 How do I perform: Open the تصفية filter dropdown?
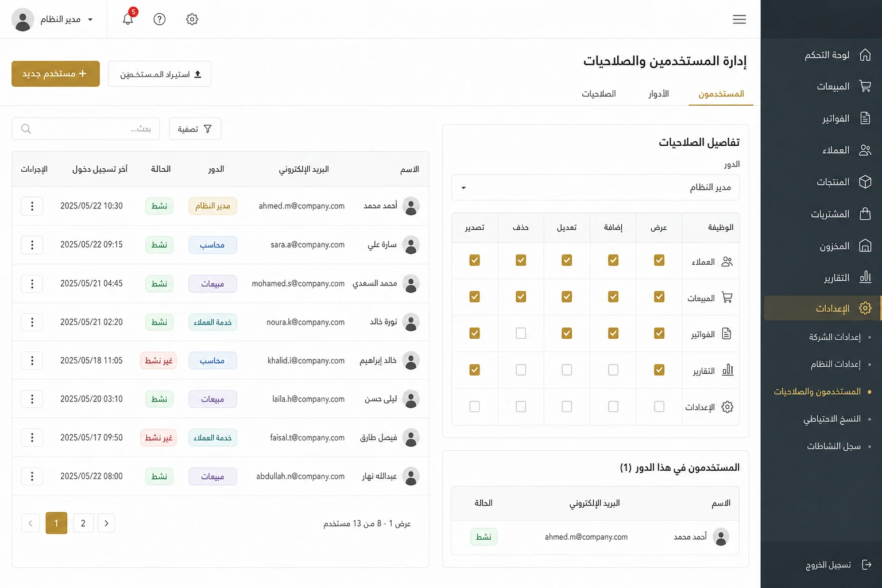[195, 129]
